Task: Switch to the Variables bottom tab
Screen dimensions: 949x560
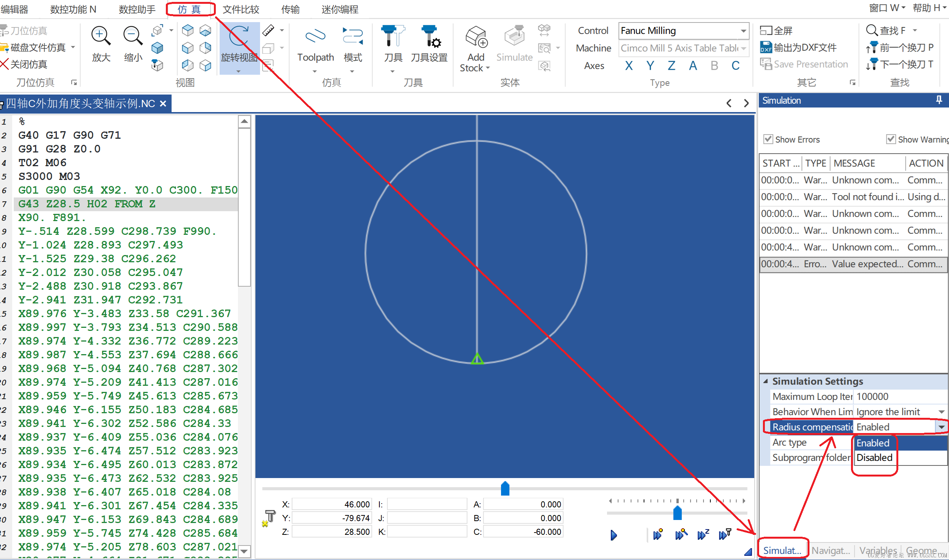Action: (x=878, y=550)
